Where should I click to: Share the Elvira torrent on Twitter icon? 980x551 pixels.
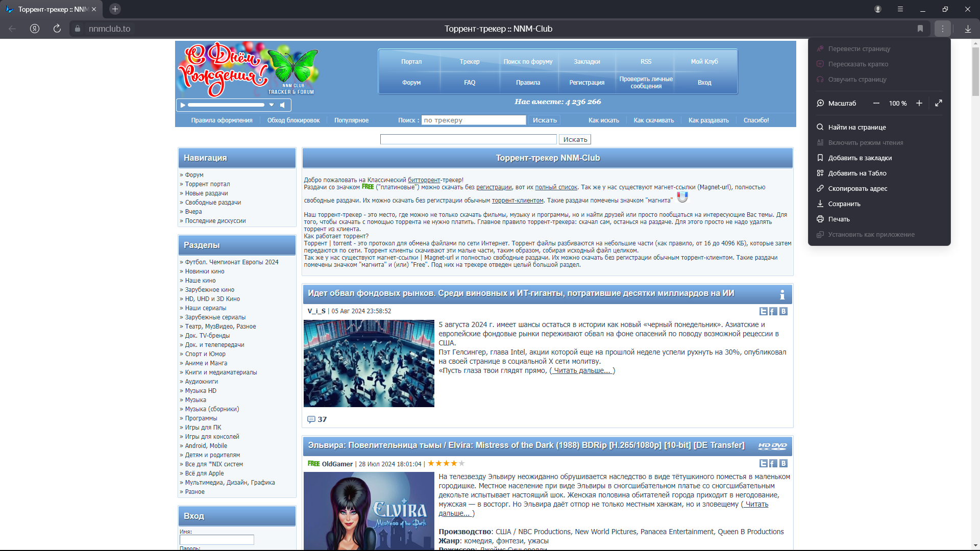click(x=764, y=463)
